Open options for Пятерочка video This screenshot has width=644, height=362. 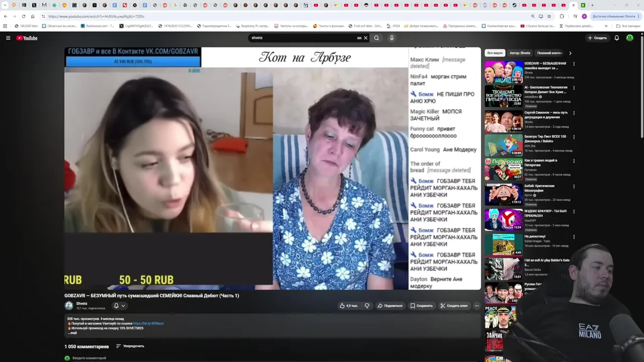point(574,161)
